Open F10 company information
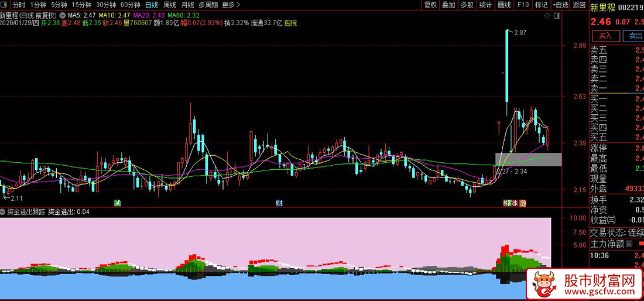Image resolution: width=644 pixels, height=301 pixels. [x=523, y=5]
